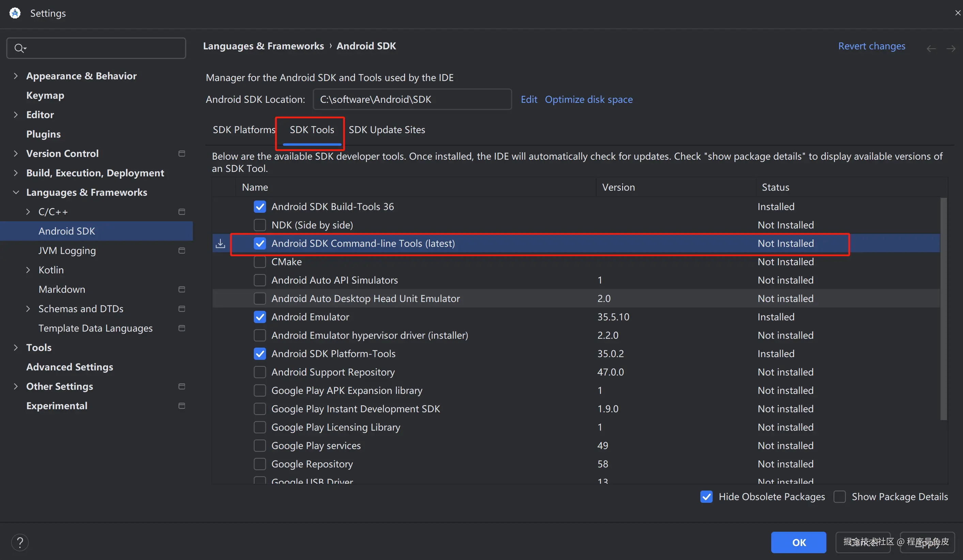Click the forward navigation arrow icon

pos(951,49)
